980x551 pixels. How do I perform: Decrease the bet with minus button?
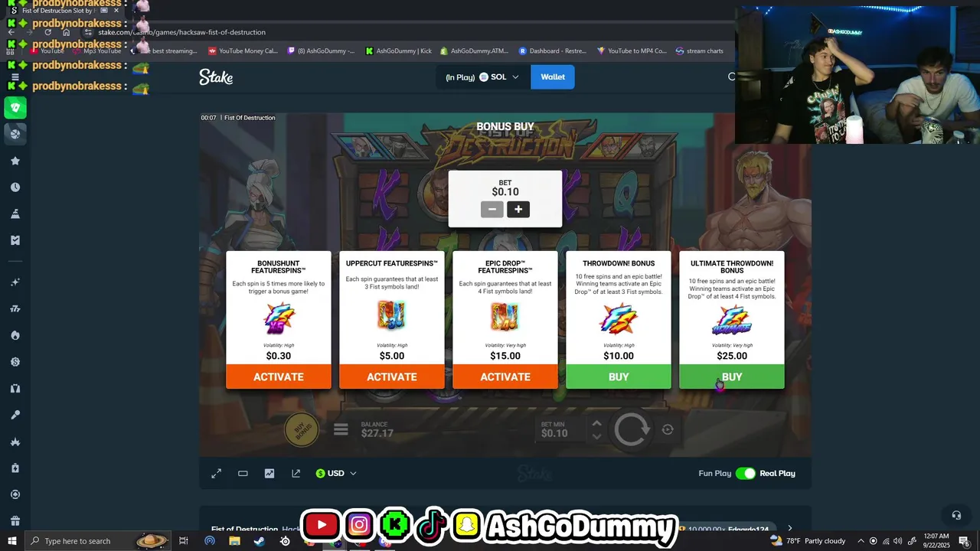point(492,210)
